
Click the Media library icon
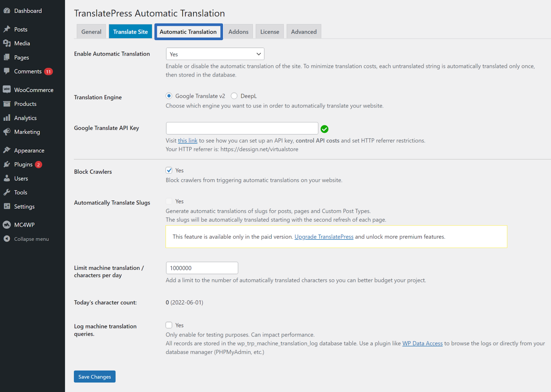click(x=7, y=43)
